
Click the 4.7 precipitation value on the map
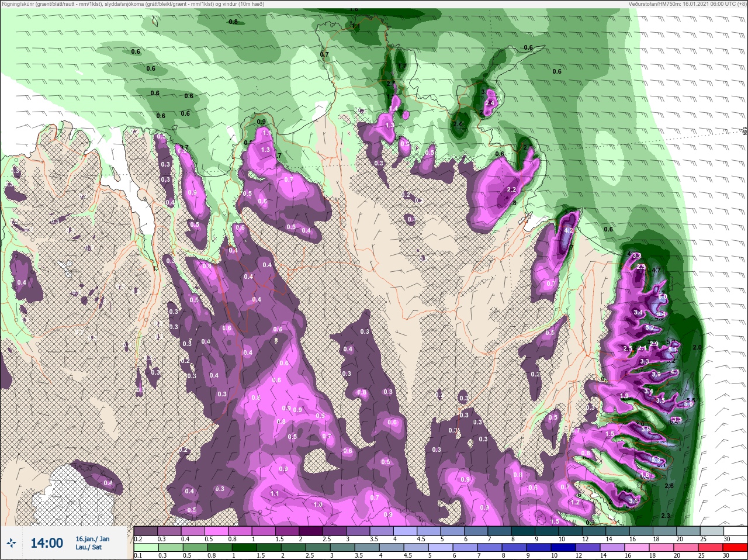tap(656, 270)
